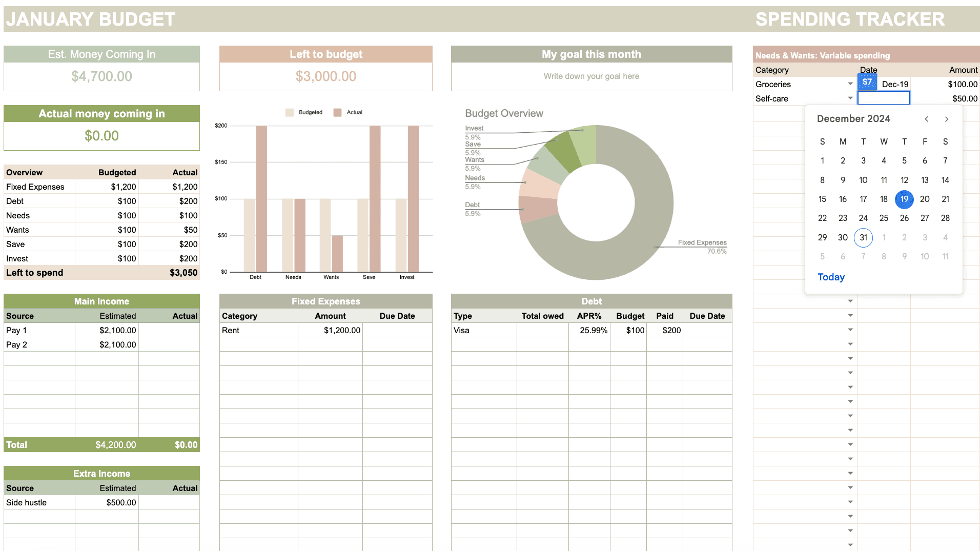Click the S7 collaborator tag
Screen dimensions: 980x551
tap(867, 82)
